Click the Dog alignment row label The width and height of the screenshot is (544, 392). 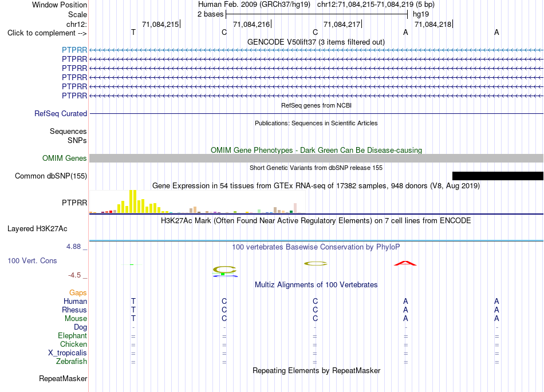pos(80,327)
